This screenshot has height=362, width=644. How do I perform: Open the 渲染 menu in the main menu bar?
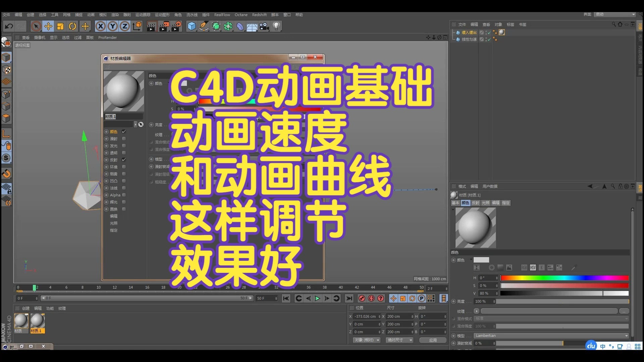pyautogui.click(x=115, y=15)
